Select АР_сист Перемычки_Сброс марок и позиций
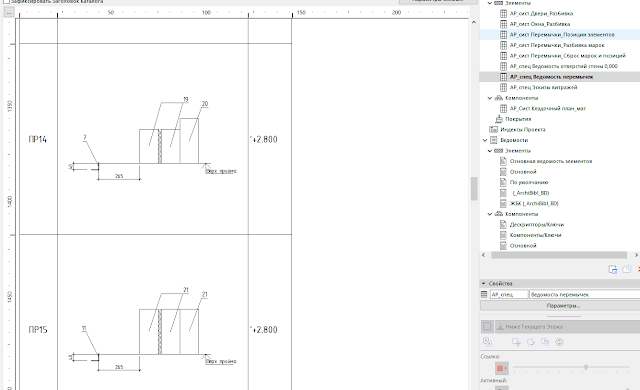640x390 pixels. (x=567, y=56)
